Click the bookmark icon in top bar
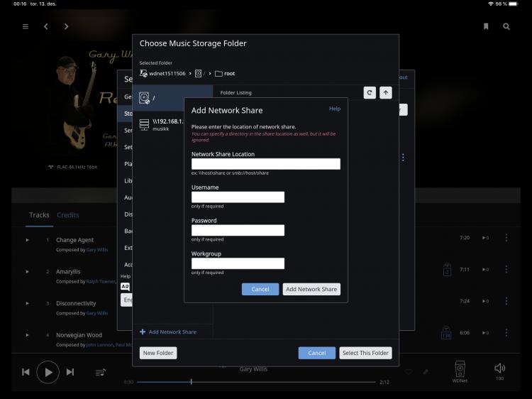The width and height of the screenshot is (532, 399). tap(486, 26)
